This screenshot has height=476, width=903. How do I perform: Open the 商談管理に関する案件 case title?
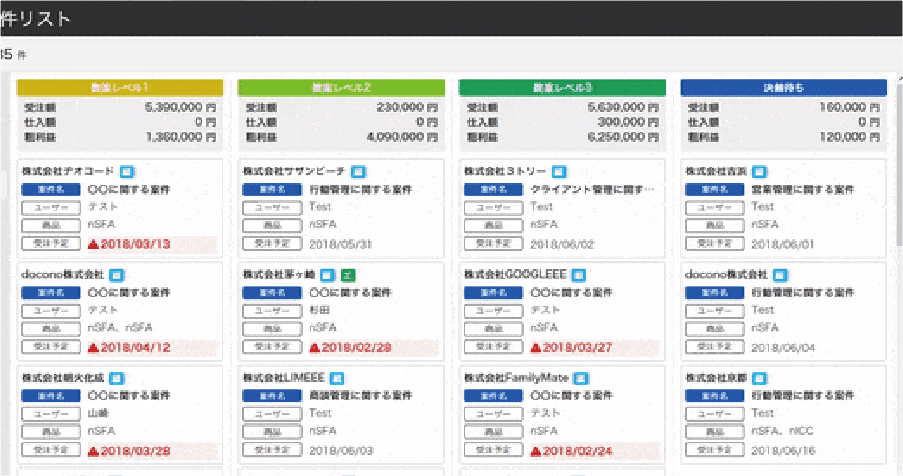[x=361, y=395]
